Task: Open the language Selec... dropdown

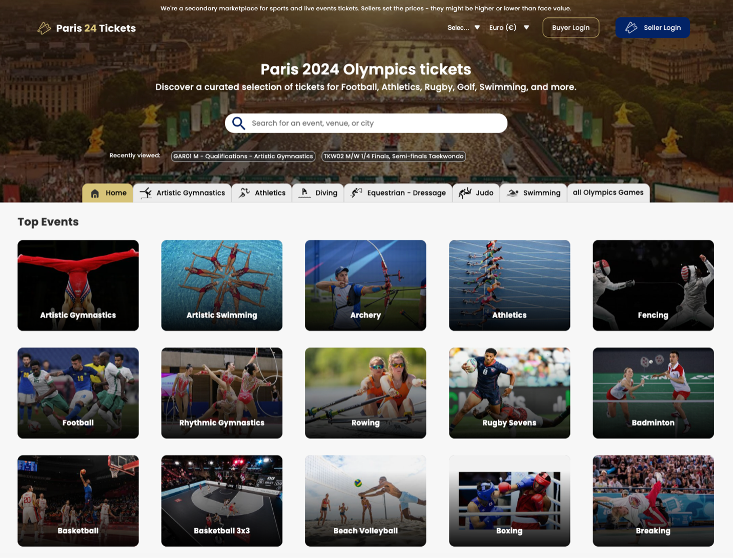Action: (463, 28)
